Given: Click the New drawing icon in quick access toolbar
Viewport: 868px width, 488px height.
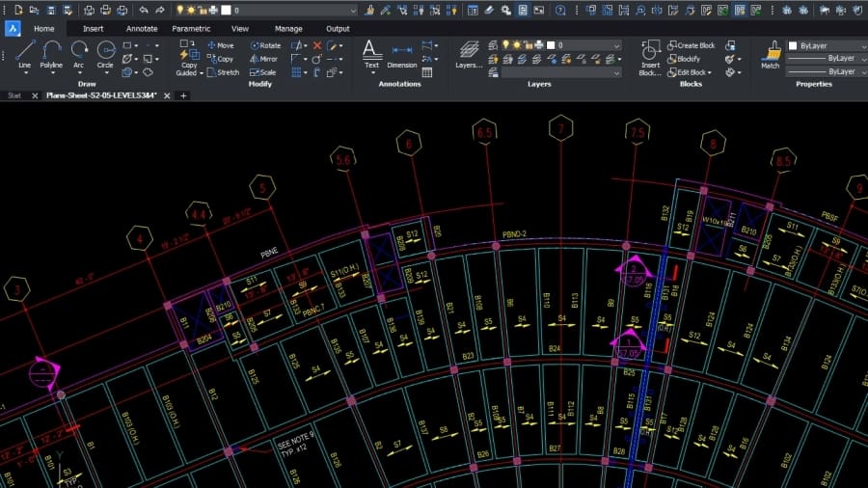Looking at the screenshot, I should 18,10.
